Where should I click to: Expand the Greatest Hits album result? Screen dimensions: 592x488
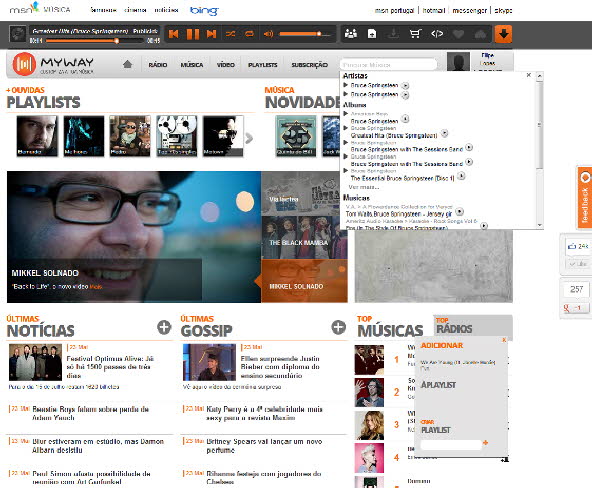coord(345,128)
